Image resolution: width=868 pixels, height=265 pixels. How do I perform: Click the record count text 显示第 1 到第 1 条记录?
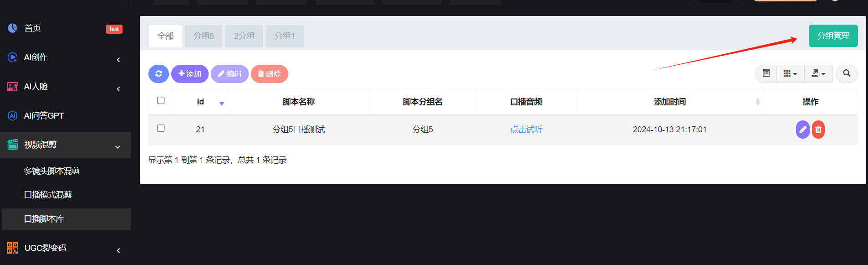pyautogui.click(x=189, y=160)
